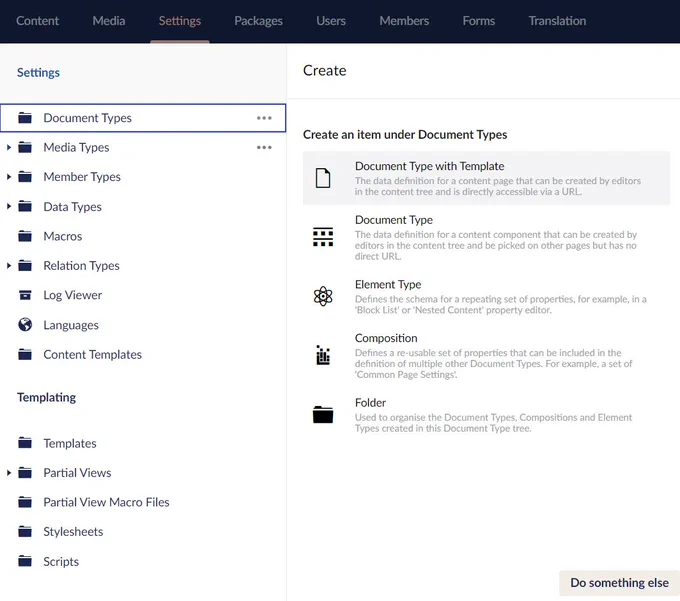This screenshot has height=601, width=680.
Task: Open the Log Viewer tree label
Action: [x=73, y=295]
